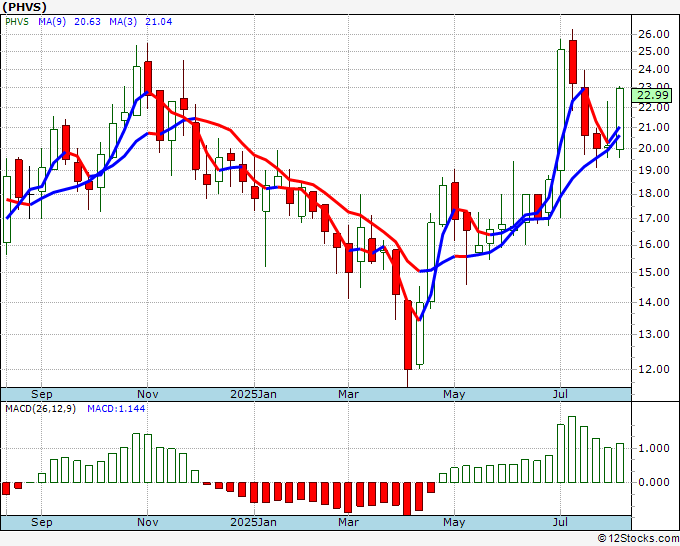This screenshot has width=680, height=546.
Task: Click the 12.00 price axis label
Action: pyautogui.click(x=654, y=369)
